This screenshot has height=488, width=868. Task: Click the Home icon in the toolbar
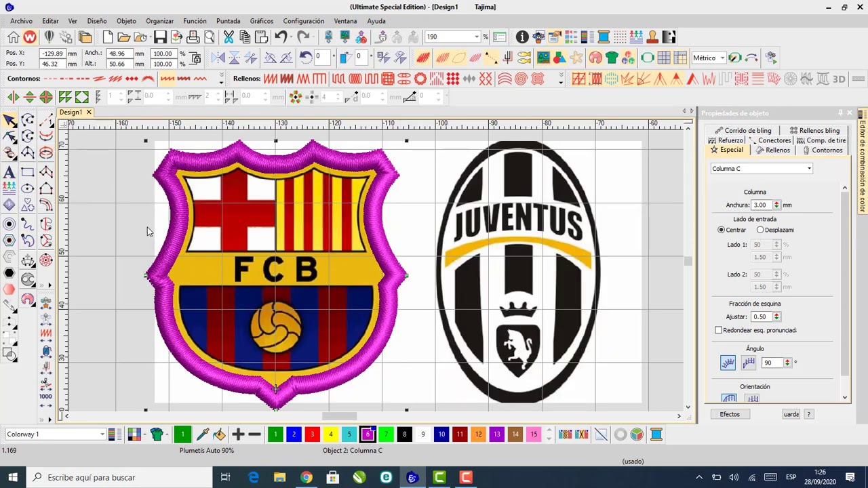pos(14,37)
